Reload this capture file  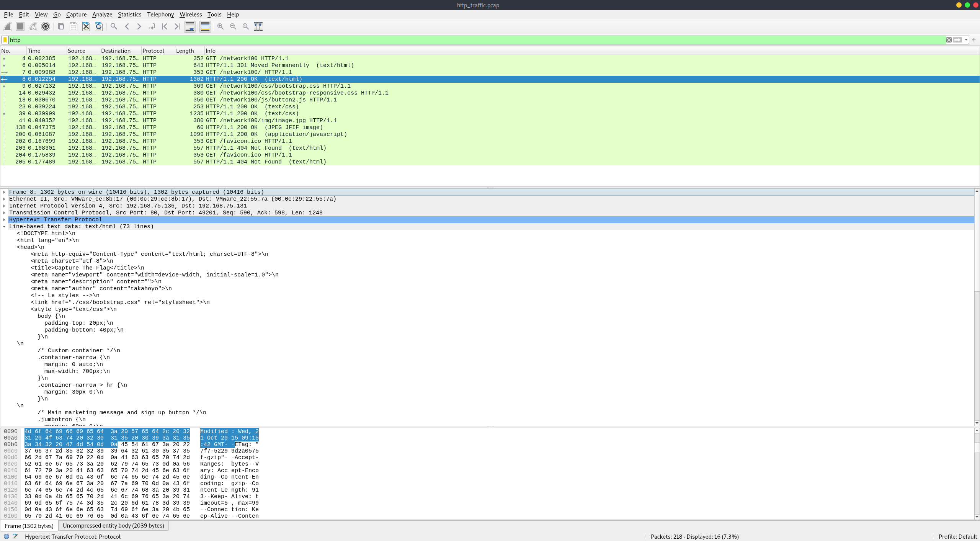tap(98, 26)
